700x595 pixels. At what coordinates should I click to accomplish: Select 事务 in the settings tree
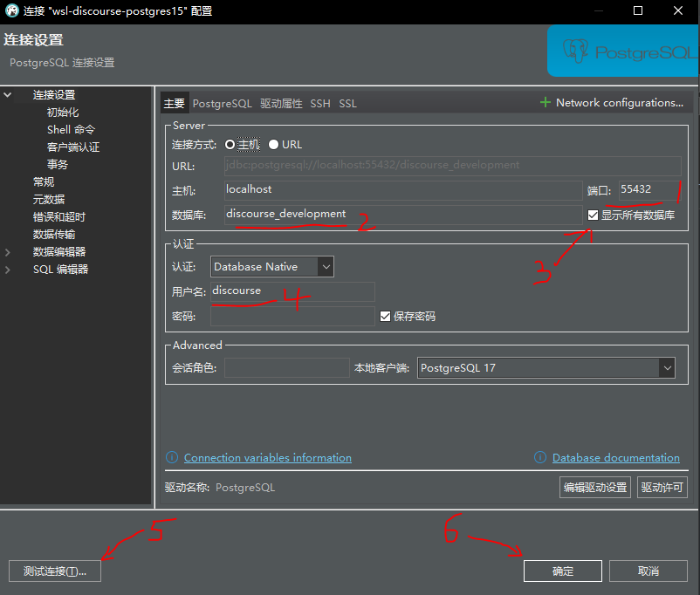58,165
